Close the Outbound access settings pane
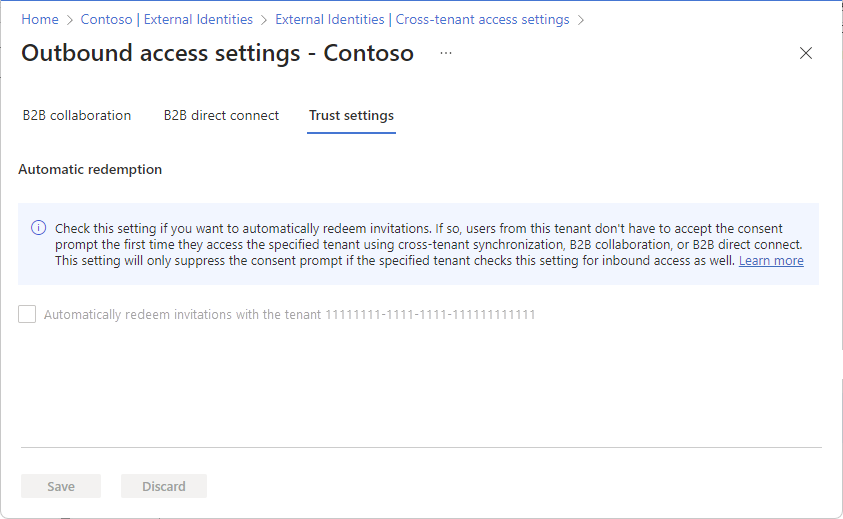Screen dimensions: 843x519 pyautogui.click(x=805, y=53)
